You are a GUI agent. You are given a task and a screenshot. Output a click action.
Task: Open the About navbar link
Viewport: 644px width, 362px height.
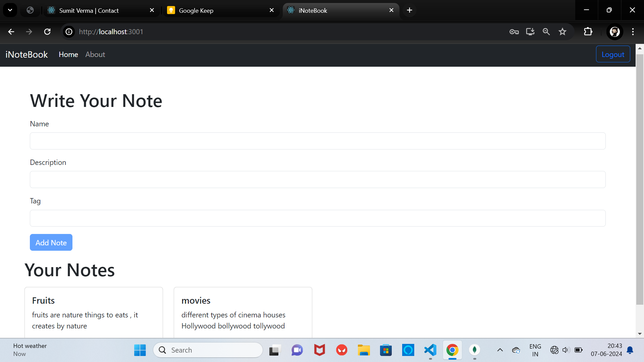click(x=95, y=54)
